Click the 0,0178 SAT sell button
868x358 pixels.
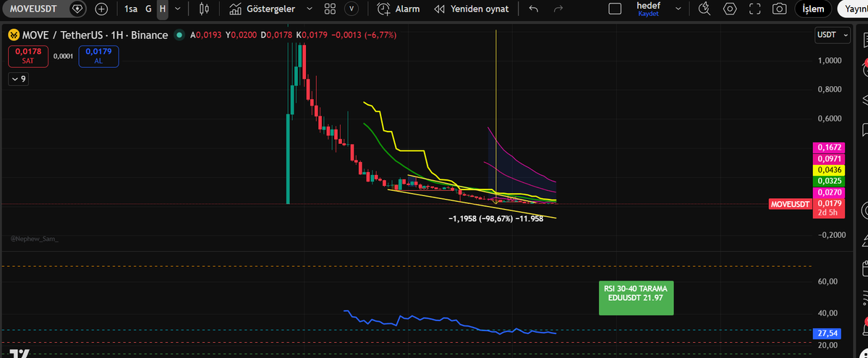[28, 56]
